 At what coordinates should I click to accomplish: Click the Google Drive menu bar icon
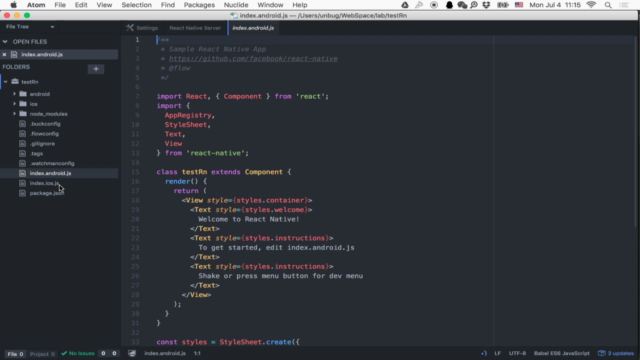click(405, 5)
